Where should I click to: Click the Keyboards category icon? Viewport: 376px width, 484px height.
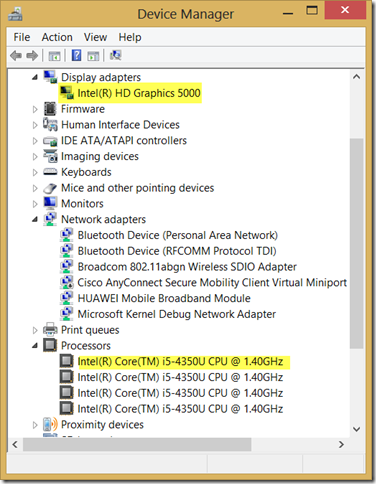50,172
